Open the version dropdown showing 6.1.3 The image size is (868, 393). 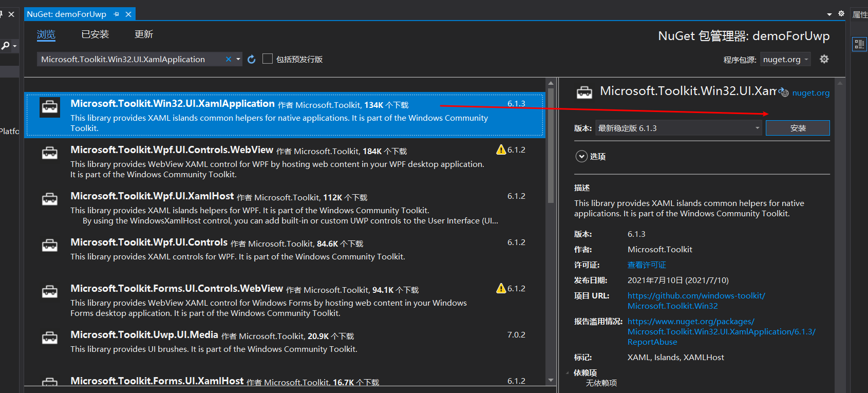(679, 128)
